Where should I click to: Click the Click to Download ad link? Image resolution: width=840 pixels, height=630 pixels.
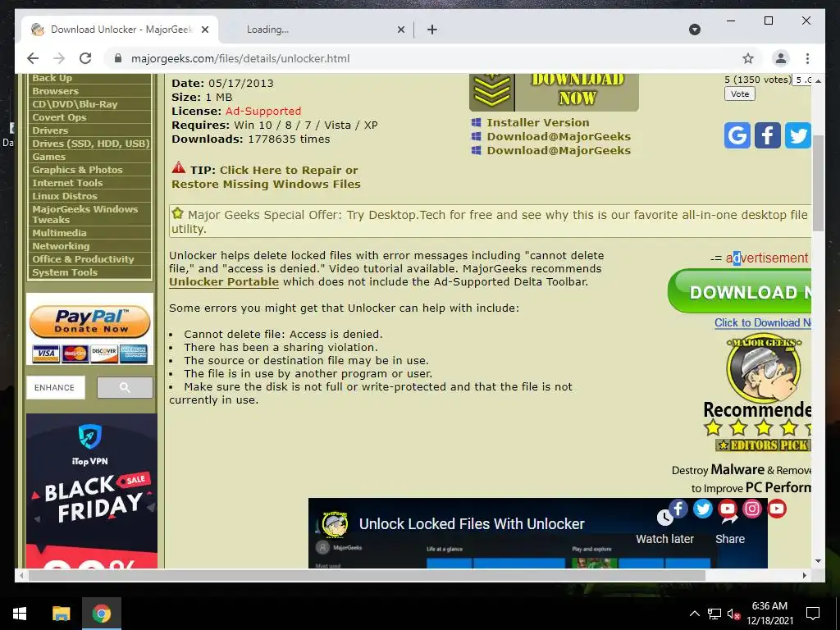click(x=763, y=322)
